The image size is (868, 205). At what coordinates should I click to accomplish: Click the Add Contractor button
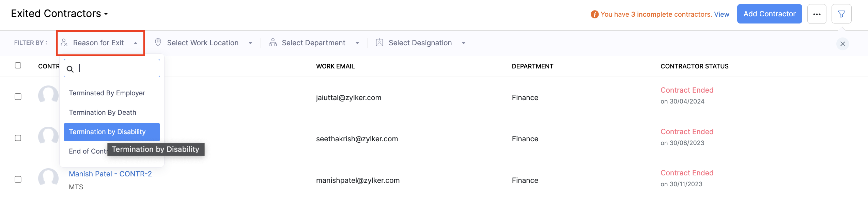coord(769,14)
